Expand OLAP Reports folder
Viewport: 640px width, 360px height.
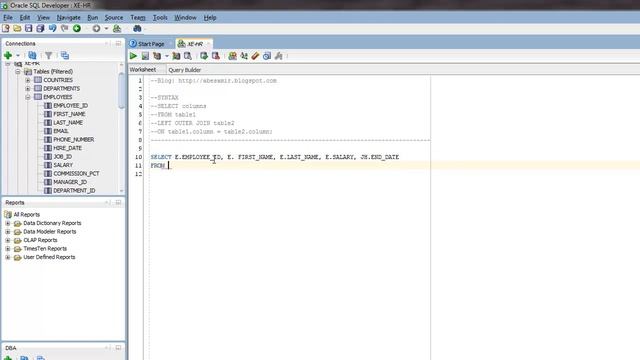pyautogui.click(x=7, y=240)
